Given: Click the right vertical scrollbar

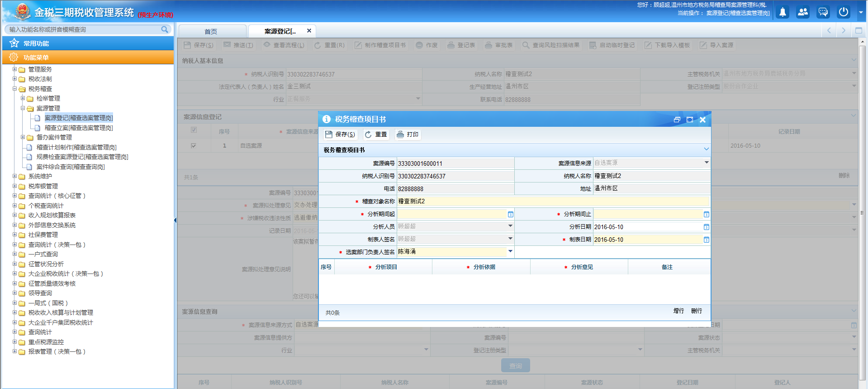Looking at the screenshot, I should 863,213.
